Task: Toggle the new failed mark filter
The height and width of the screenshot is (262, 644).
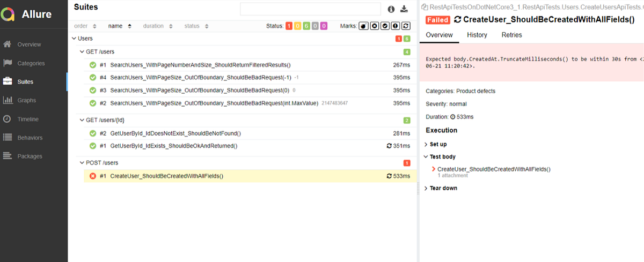Action: (375, 26)
